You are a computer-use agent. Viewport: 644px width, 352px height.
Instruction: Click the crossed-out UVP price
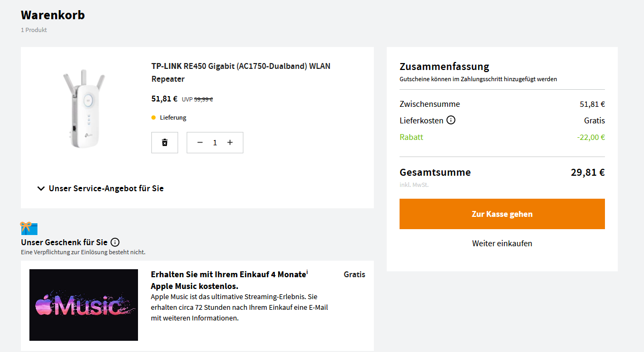coord(203,99)
